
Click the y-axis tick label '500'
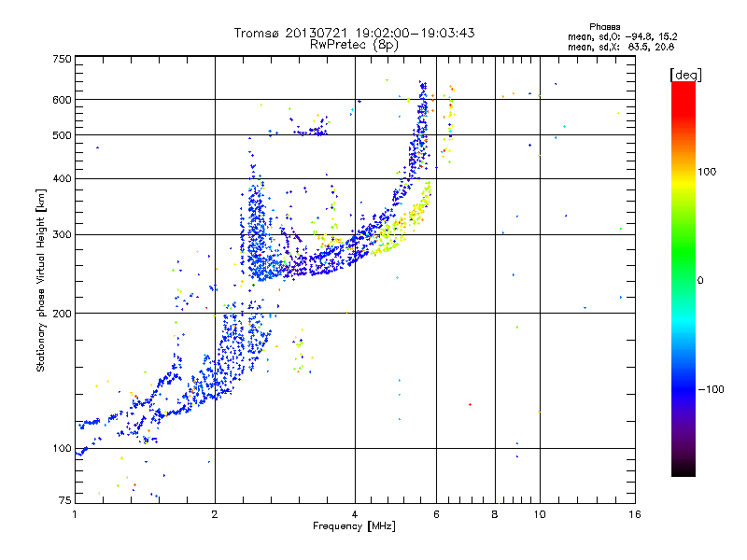point(62,135)
